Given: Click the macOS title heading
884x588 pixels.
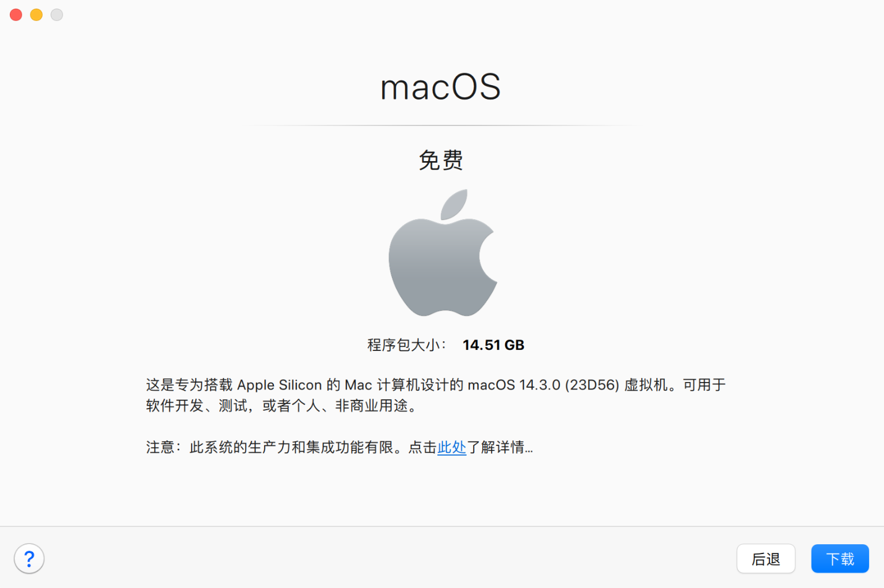Looking at the screenshot, I should coord(441,87).
